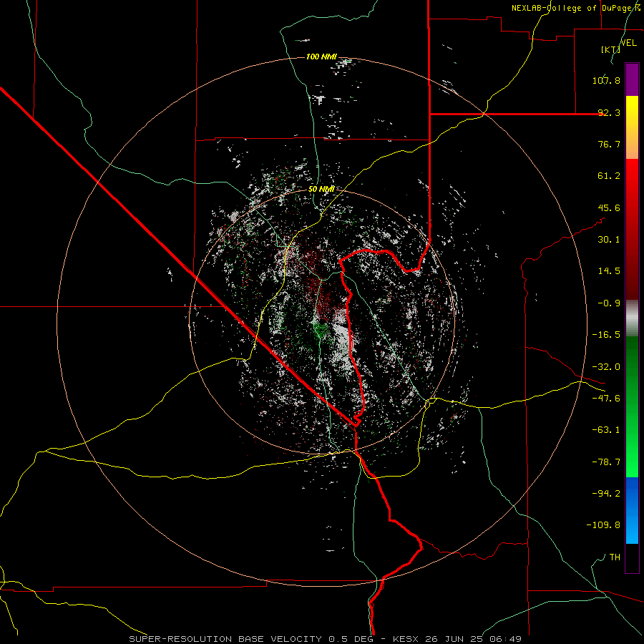Pick the blue segment of the velocity bar
644x644 pixels.
632,510
